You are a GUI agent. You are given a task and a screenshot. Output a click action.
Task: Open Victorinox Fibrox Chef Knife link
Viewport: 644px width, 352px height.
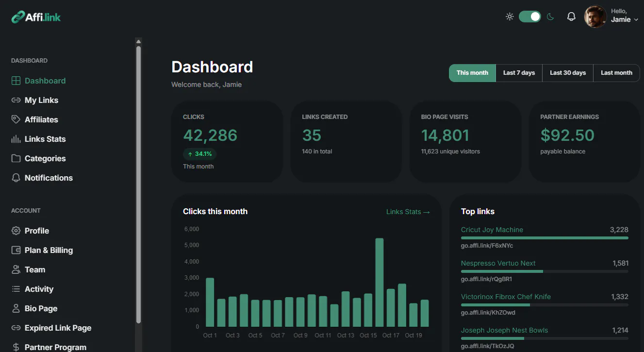click(506, 297)
